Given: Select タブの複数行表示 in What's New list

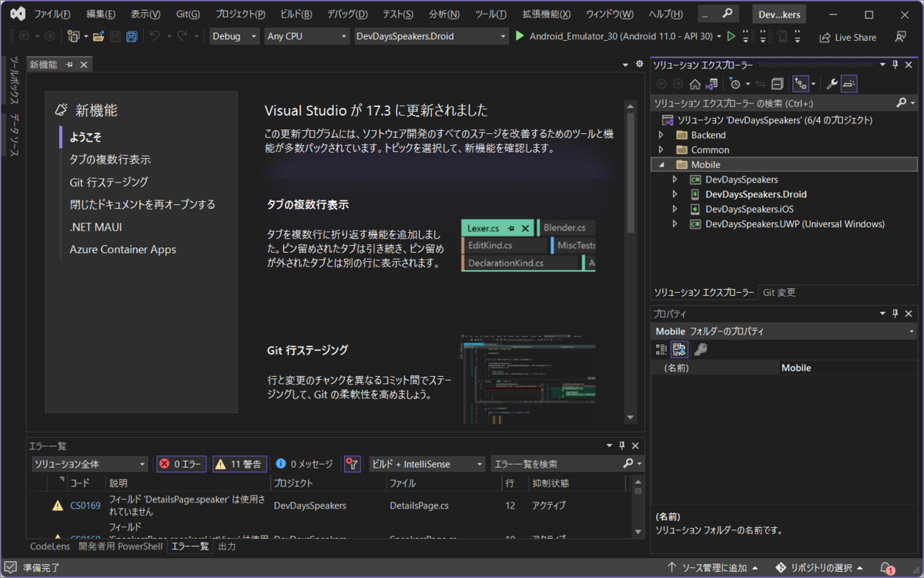Looking at the screenshot, I should coord(110,160).
